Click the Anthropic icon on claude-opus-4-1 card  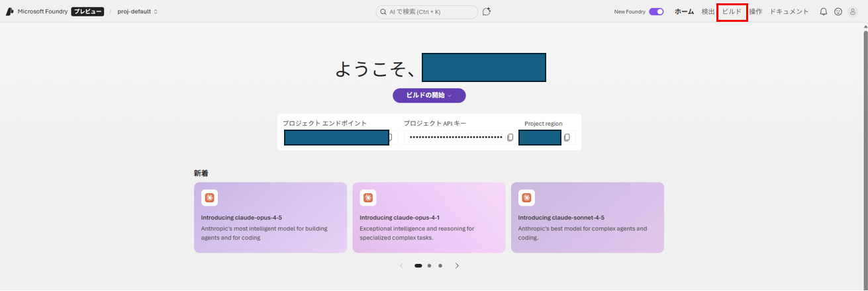tap(368, 198)
